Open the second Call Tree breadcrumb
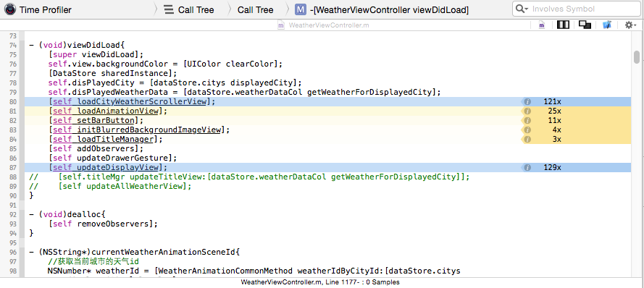The image size is (644, 288). (x=255, y=9)
